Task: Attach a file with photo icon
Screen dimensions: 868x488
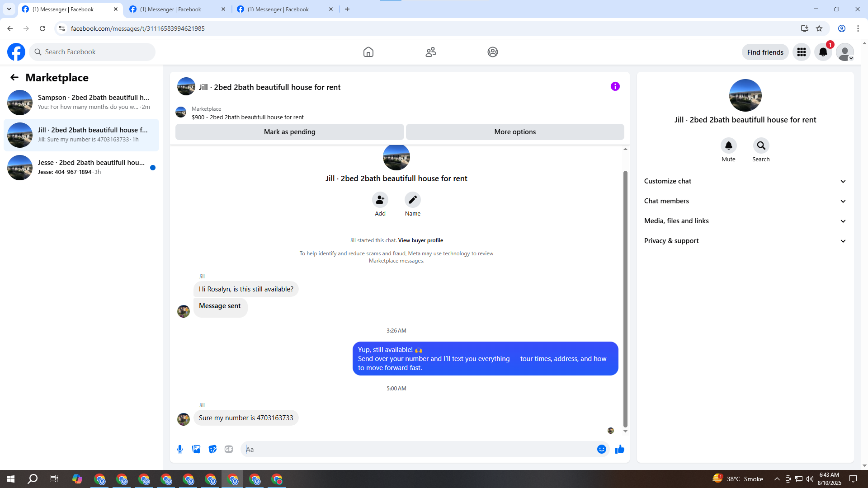Action: click(196, 449)
